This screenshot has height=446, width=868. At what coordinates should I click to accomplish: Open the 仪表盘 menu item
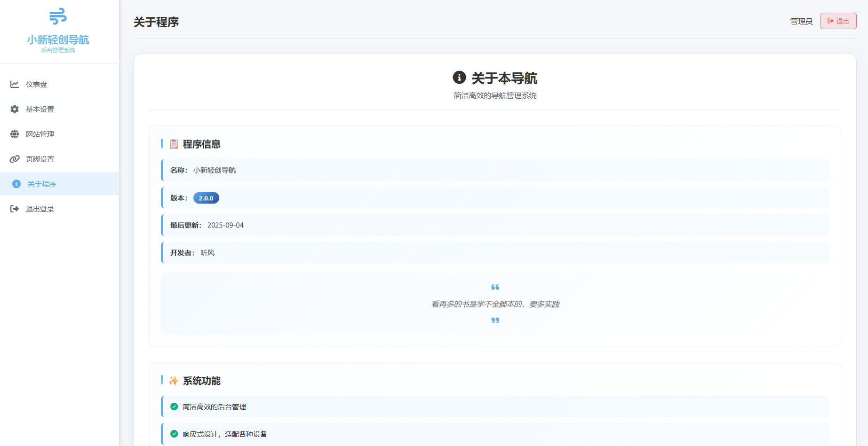[x=59, y=84]
